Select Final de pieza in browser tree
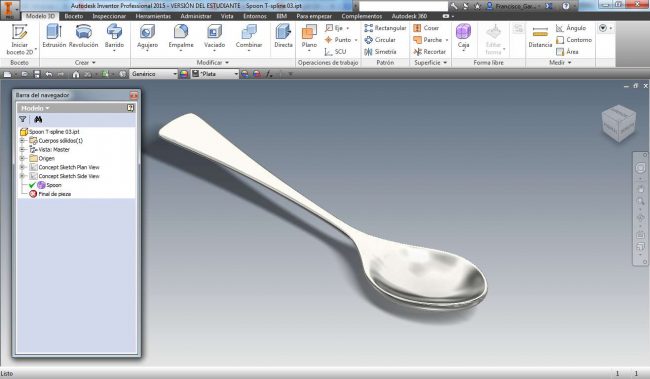 [50, 194]
